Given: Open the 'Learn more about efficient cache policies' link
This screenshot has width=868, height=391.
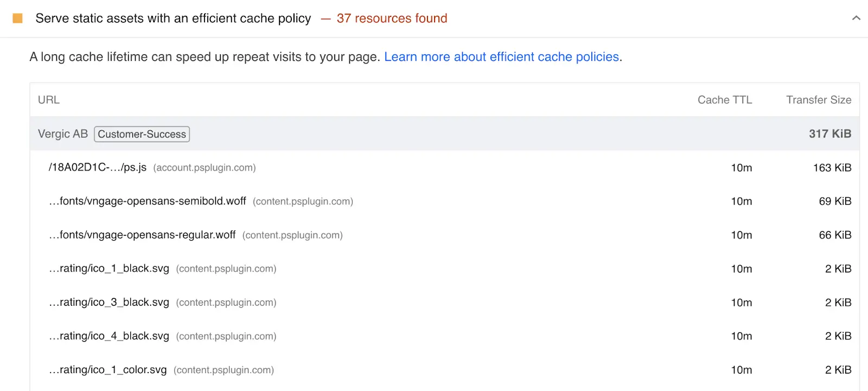Looking at the screenshot, I should [x=502, y=56].
